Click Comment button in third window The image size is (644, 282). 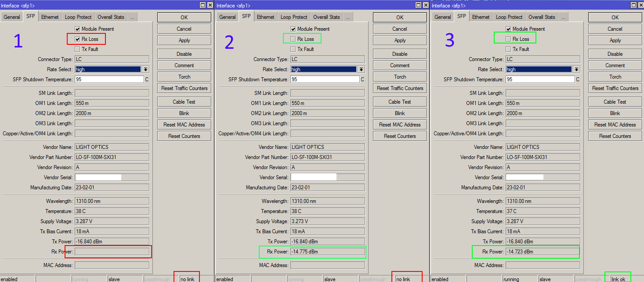(615, 65)
